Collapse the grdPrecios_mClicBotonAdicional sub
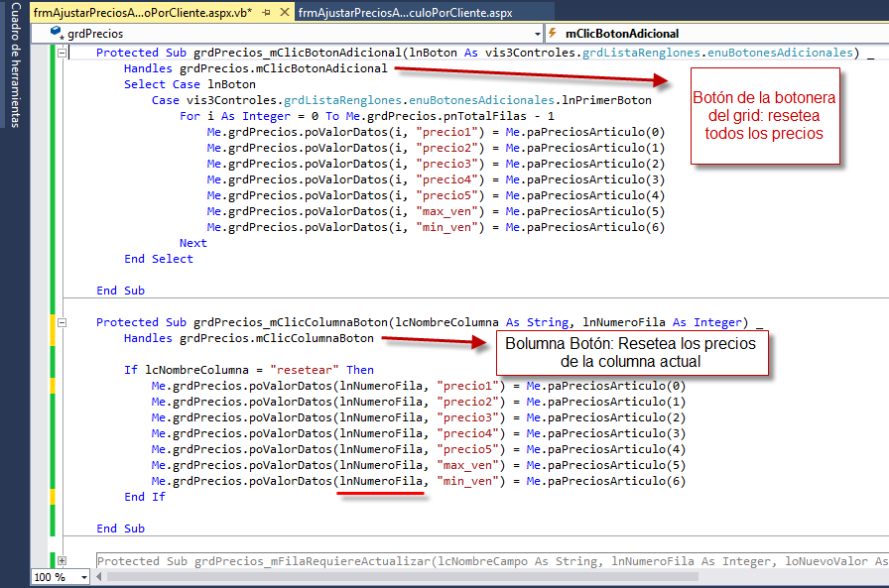 click(x=62, y=53)
